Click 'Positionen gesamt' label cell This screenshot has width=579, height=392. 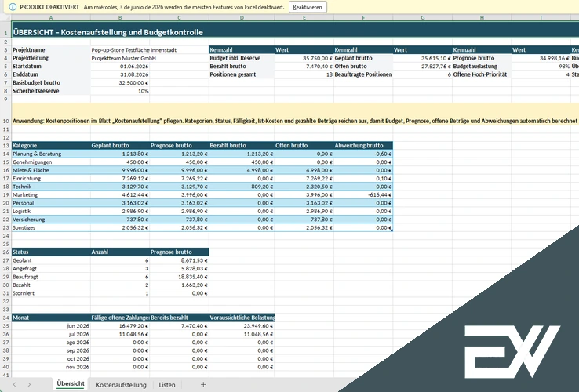click(242, 74)
